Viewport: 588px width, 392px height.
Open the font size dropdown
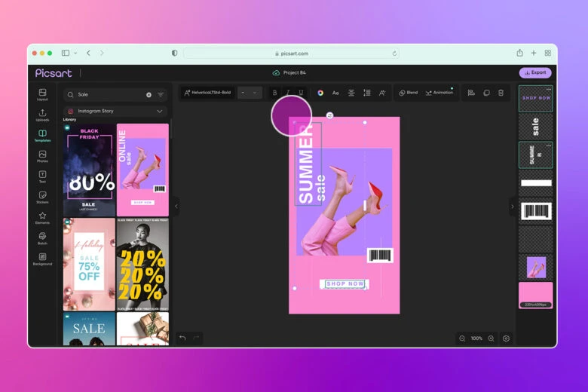coord(250,93)
